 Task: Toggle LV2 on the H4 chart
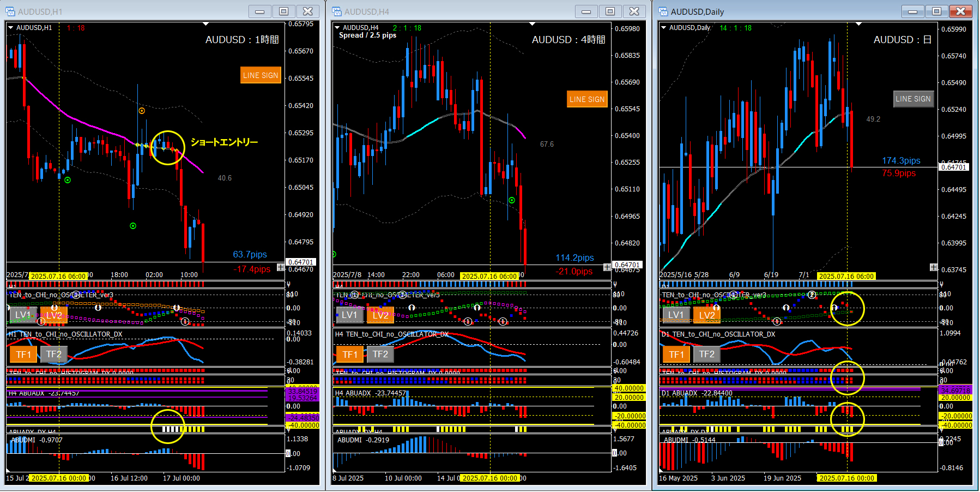(x=380, y=315)
